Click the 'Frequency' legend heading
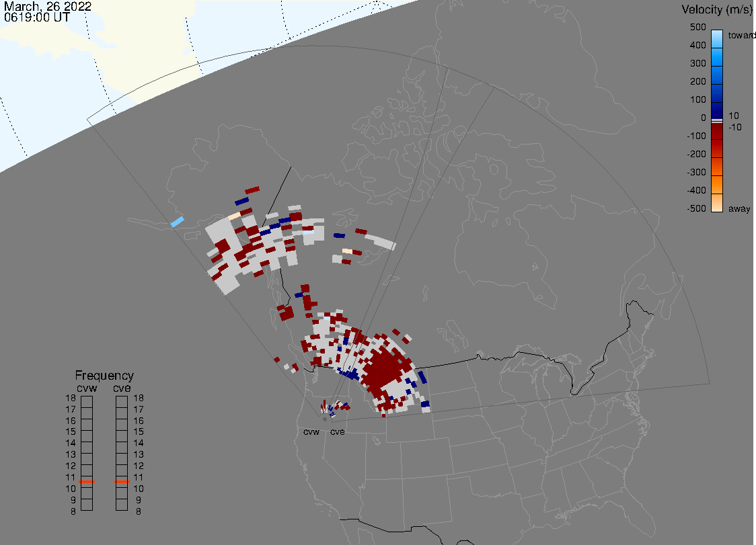This screenshot has width=756, height=545. pyautogui.click(x=104, y=376)
